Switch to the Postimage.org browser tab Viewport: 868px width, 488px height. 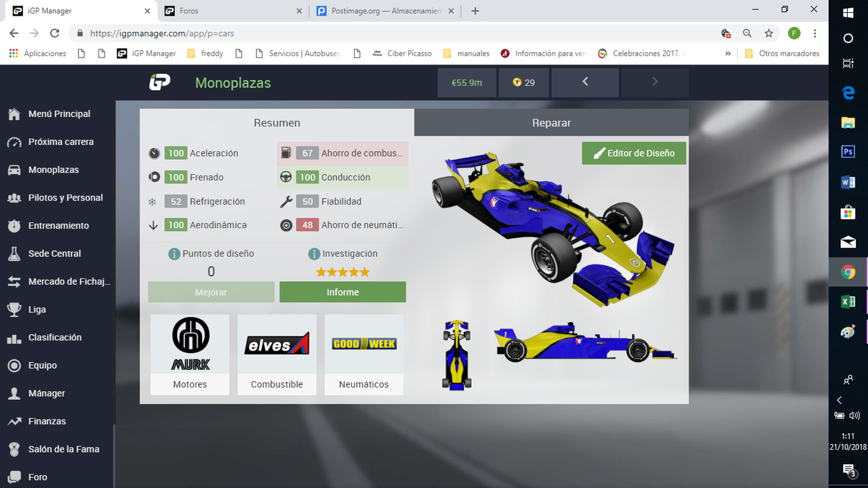point(386,11)
